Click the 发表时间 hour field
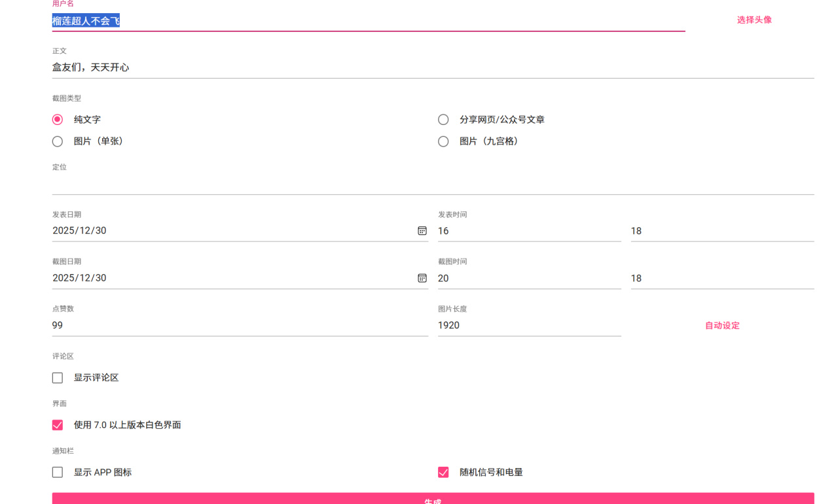 click(x=529, y=231)
